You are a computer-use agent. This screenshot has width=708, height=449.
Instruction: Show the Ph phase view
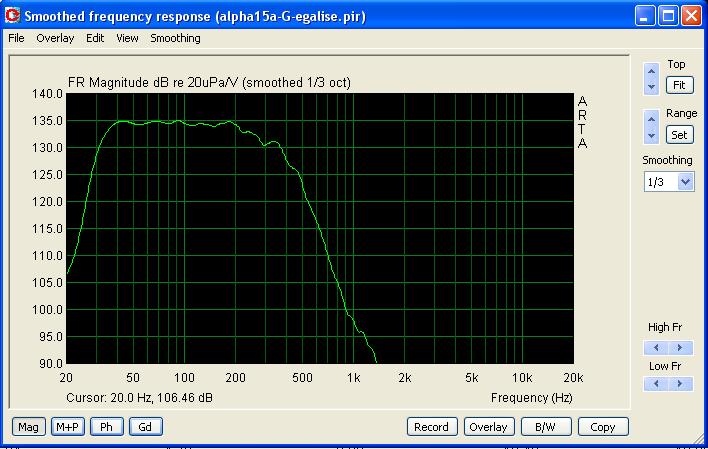click(107, 427)
